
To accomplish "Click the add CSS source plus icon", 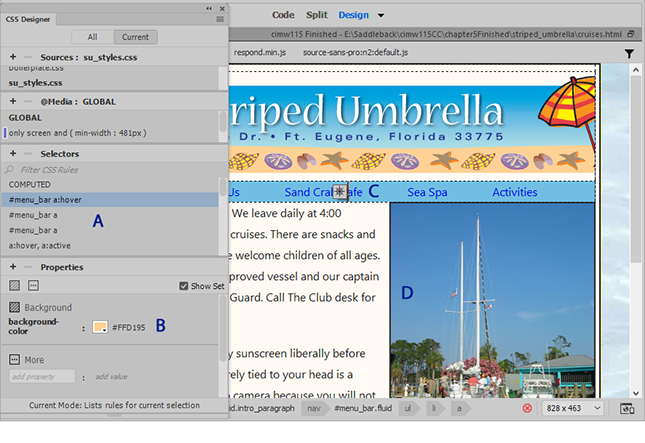I will (x=12, y=58).
